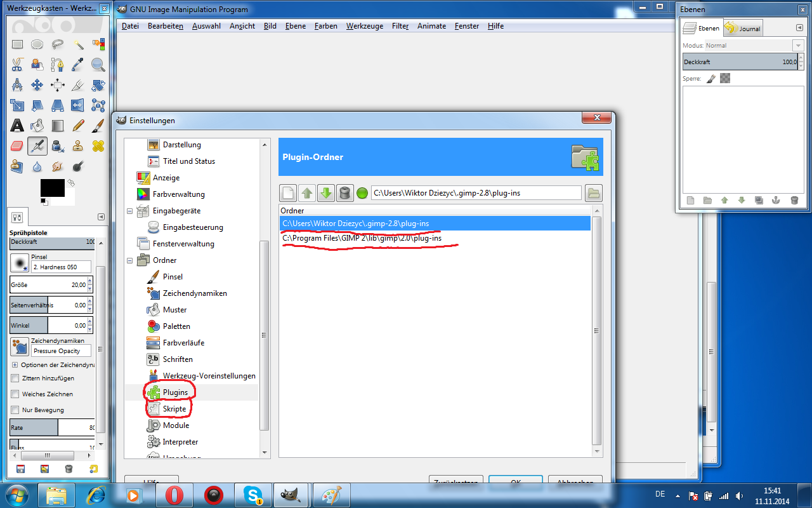Move selected plugin folder down with green arrow
Viewport: 812px width, 508px height.
click(x=325, y=193)
